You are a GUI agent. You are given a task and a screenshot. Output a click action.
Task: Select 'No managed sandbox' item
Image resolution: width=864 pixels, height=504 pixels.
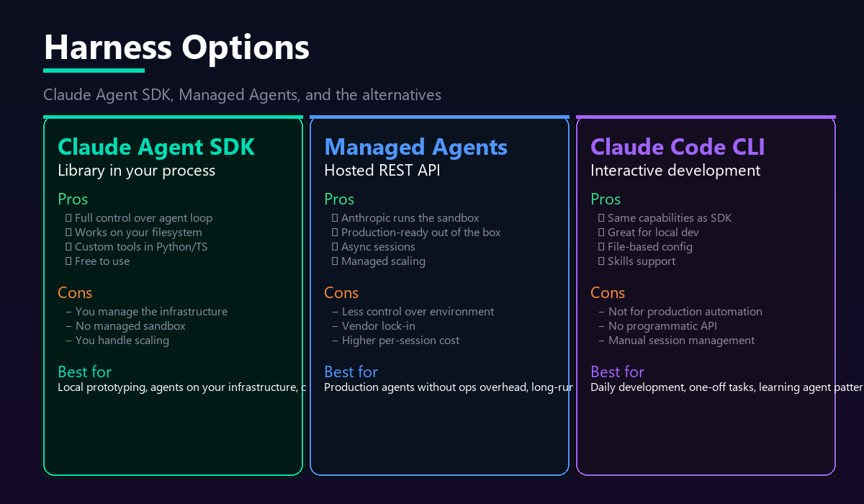pos(125,326)
